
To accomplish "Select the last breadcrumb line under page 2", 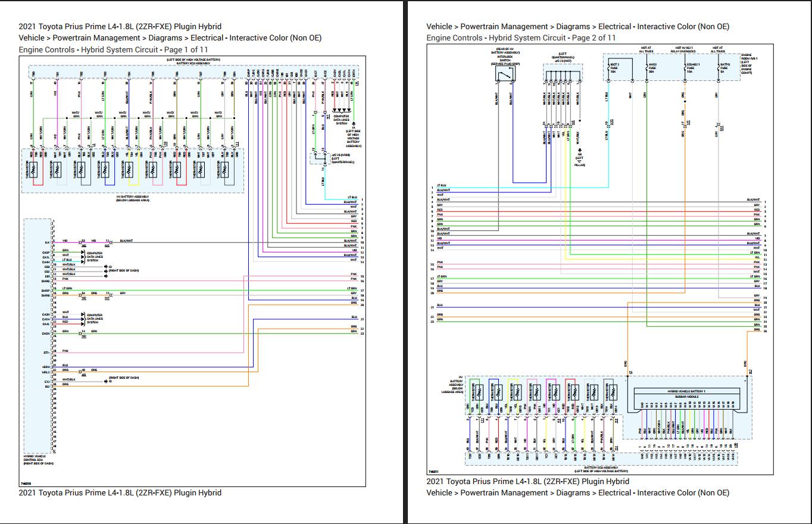I will (x=577, y=492).
